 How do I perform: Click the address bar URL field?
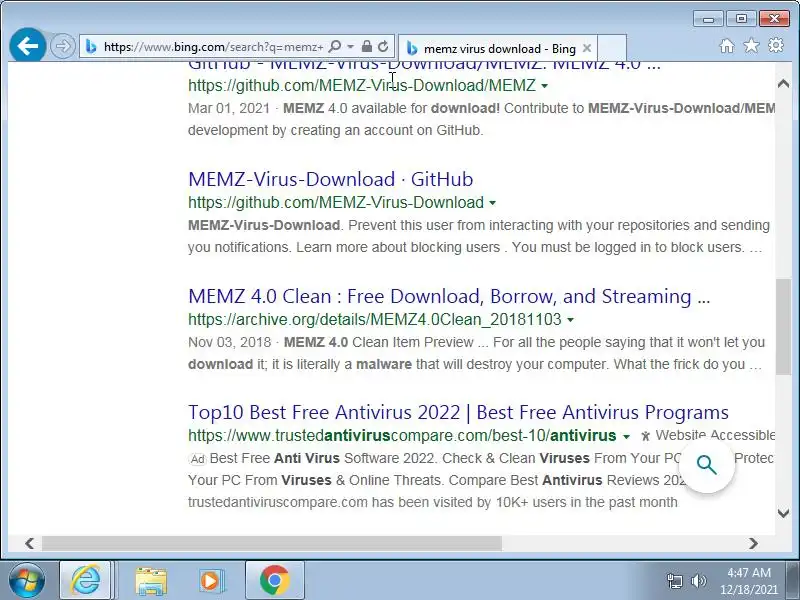[x=213, y=47]
